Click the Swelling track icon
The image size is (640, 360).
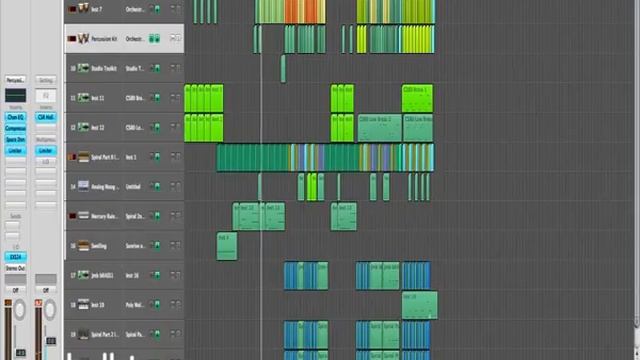[83, 245]
